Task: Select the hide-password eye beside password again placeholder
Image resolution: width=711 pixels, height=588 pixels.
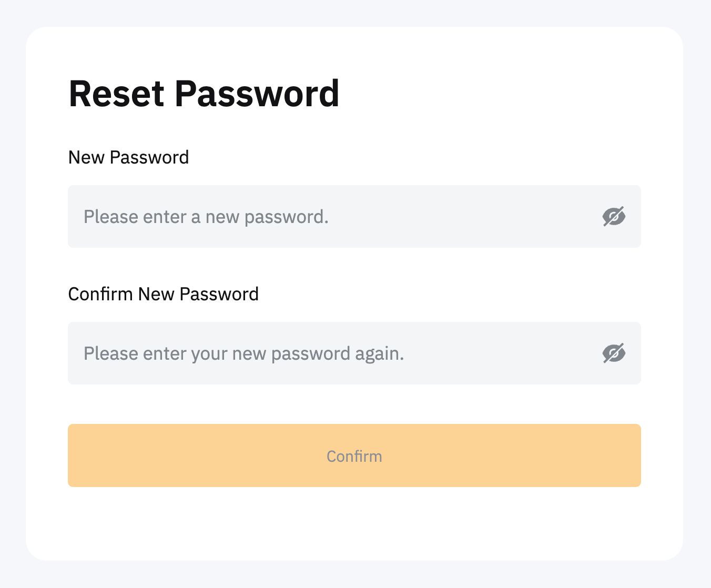Action: coord(614,353)
